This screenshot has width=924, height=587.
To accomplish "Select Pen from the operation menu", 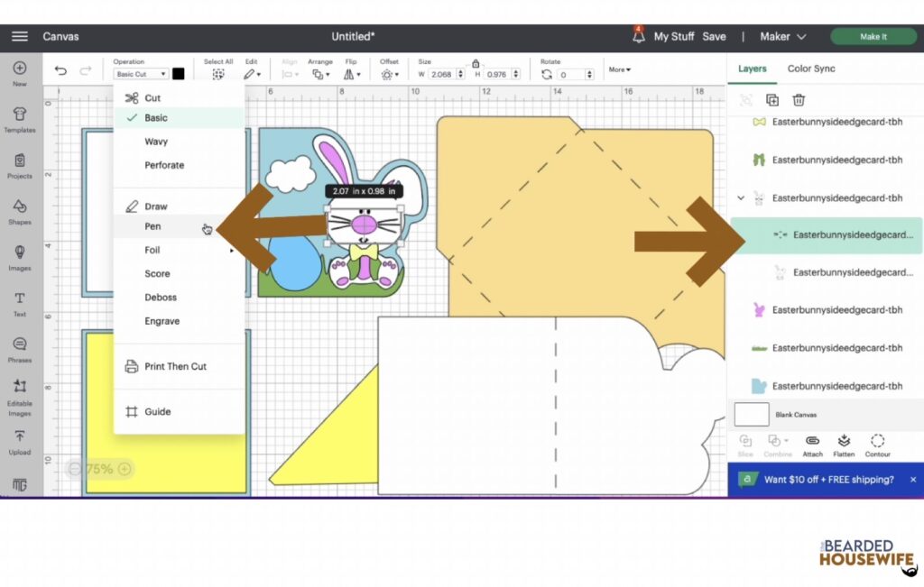I will 152,227.
